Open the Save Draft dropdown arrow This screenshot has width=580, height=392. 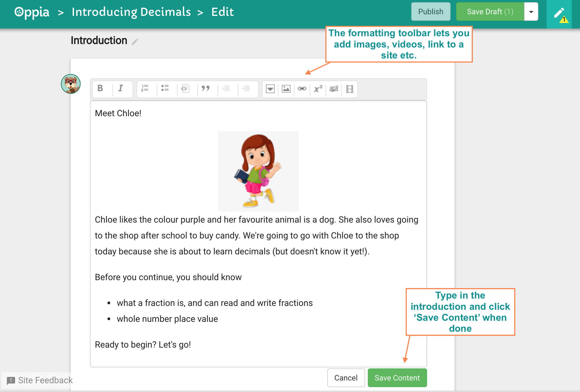pyautogui.click(x=531, y=12)
